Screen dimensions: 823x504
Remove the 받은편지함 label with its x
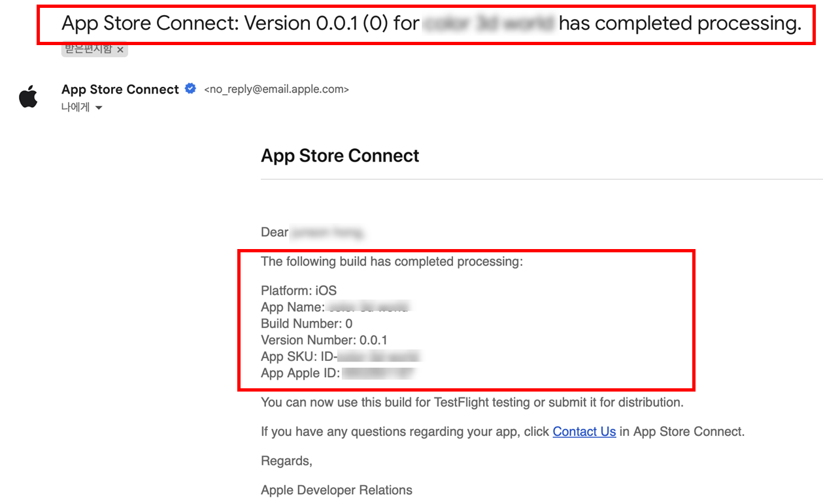pyautogui.click(x=120, y=50)
